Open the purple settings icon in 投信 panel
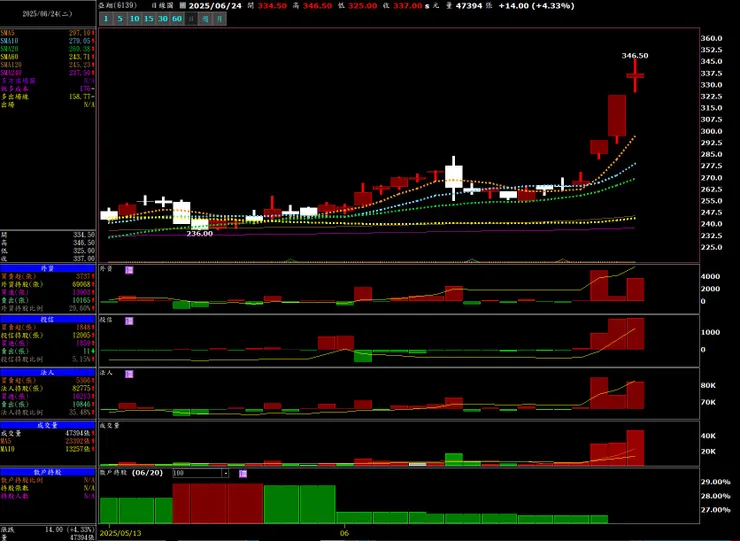740x541 pixels. pyautogui.click(x=129, y=321)
